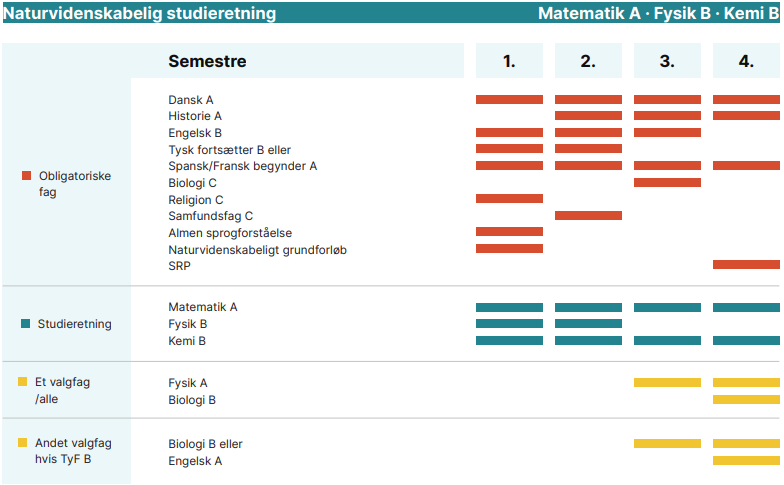Click the Biologi C bar in semester 3

pyautogui.click(x=667, y=182)
